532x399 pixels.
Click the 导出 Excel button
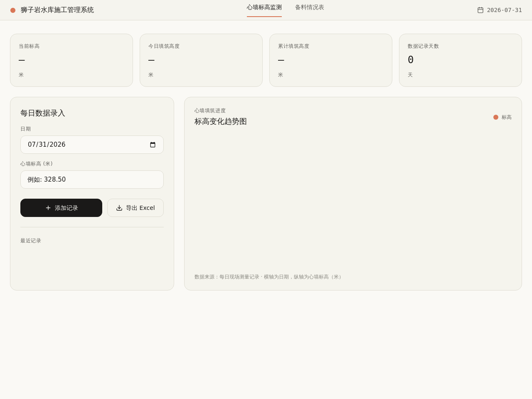click(135, 208)
